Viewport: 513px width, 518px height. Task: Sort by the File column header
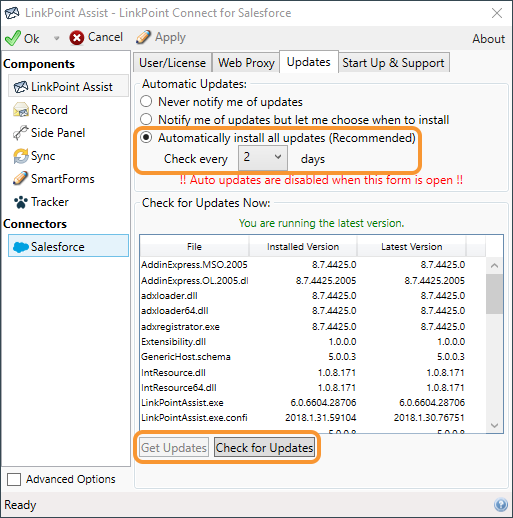[194, 246]
